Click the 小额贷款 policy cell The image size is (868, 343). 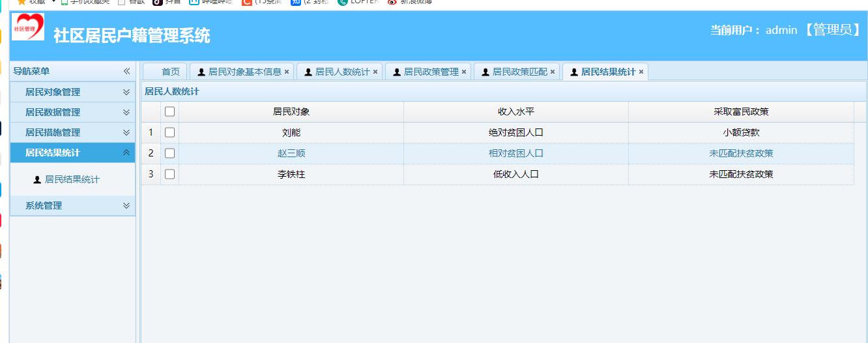741,132
